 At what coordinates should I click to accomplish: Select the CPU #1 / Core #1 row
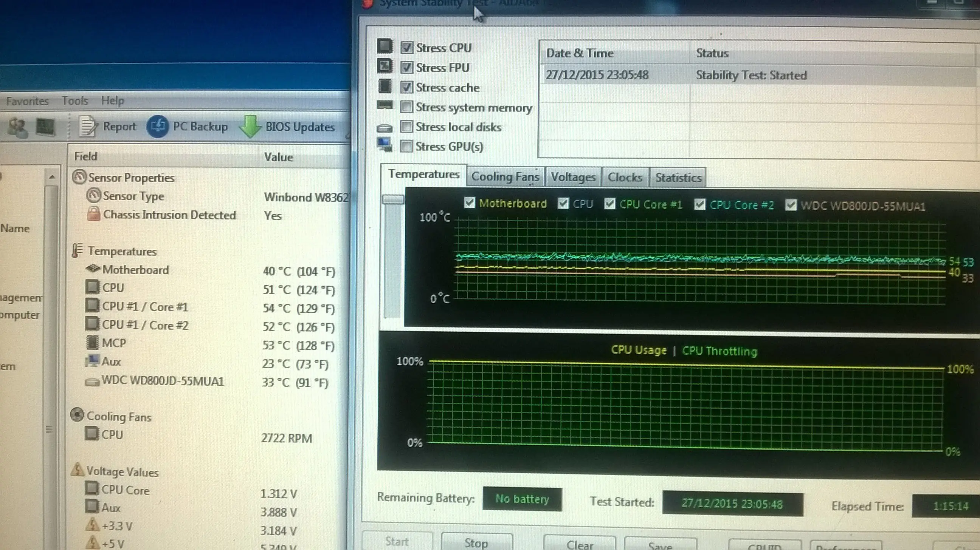[x=209, y=307]
